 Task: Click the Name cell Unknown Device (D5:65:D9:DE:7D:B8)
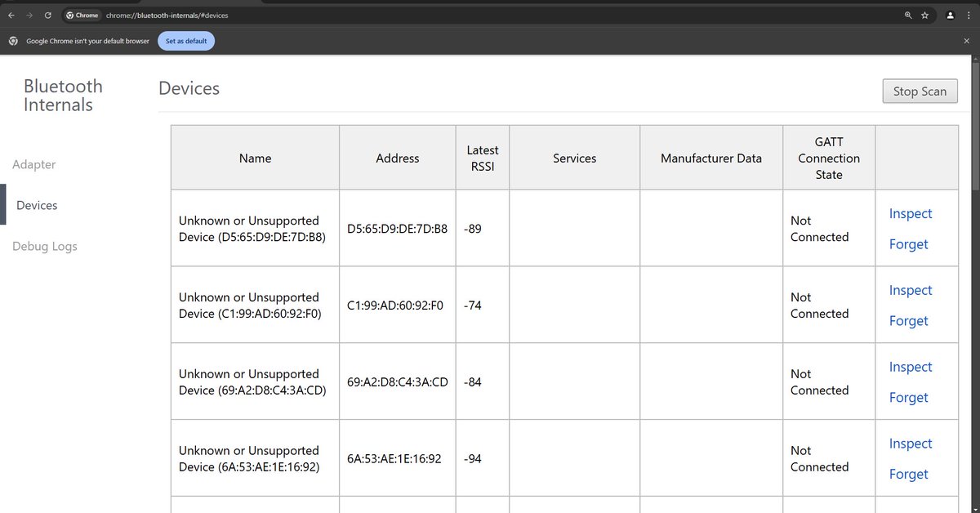[x=255, y=229]
